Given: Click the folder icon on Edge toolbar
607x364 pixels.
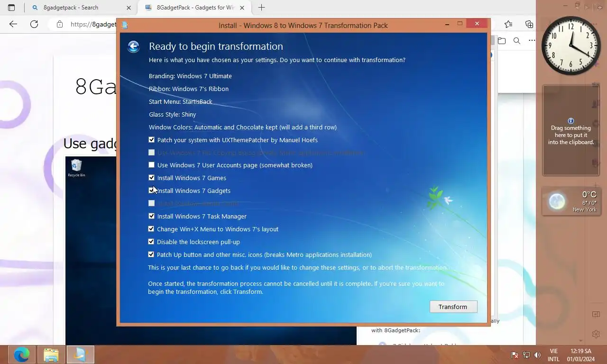Looking at the screenshot, I should pyautogui.click(x=502, y=41).
